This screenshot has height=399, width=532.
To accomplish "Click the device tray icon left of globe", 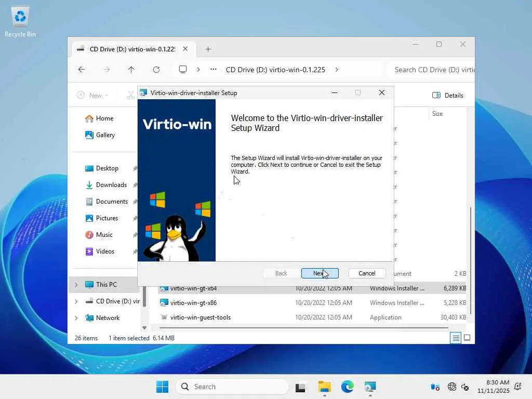I will coord(435,387).
